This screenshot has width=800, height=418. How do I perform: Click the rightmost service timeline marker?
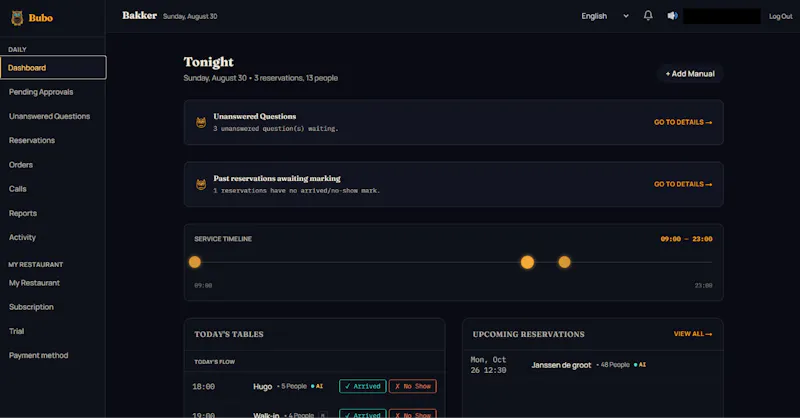tap(564, 262)
